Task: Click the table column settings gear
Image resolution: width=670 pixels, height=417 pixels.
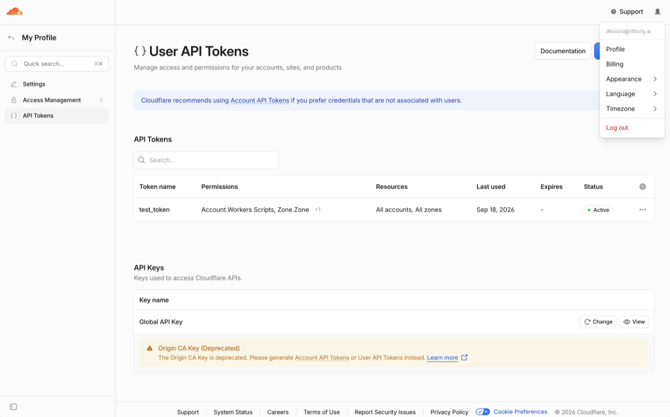Action: pos(642,187)
